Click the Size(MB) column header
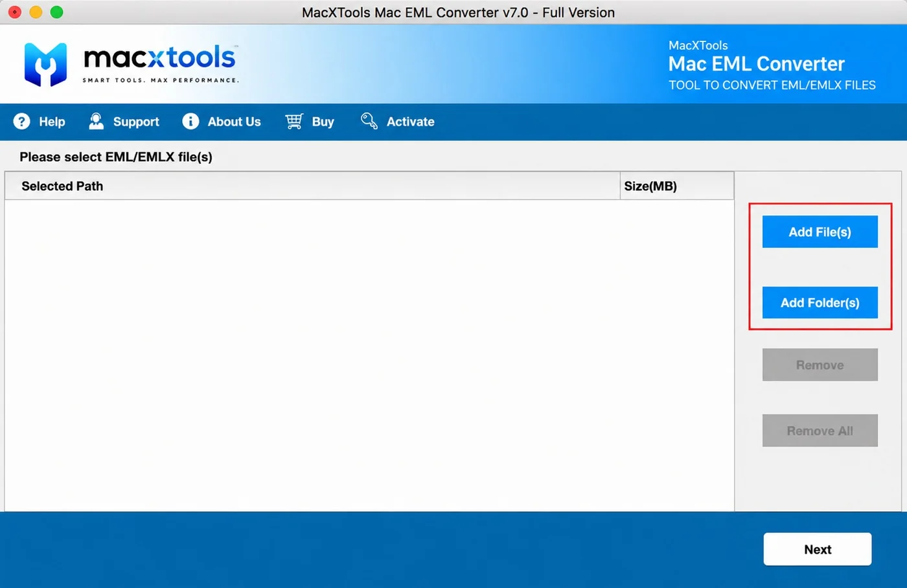Viewport: 907px width, 588px height. [677, 186]
